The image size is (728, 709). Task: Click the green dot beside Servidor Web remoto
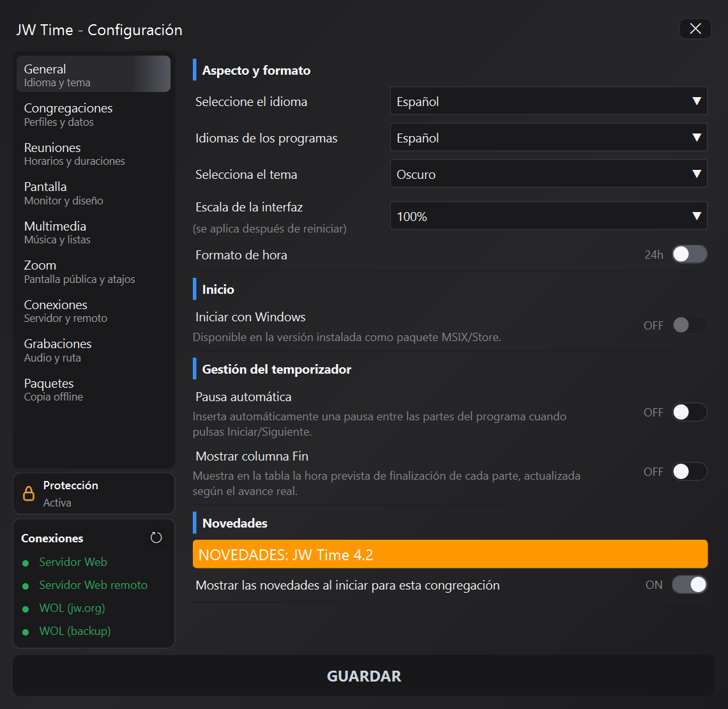click(26, 586)
